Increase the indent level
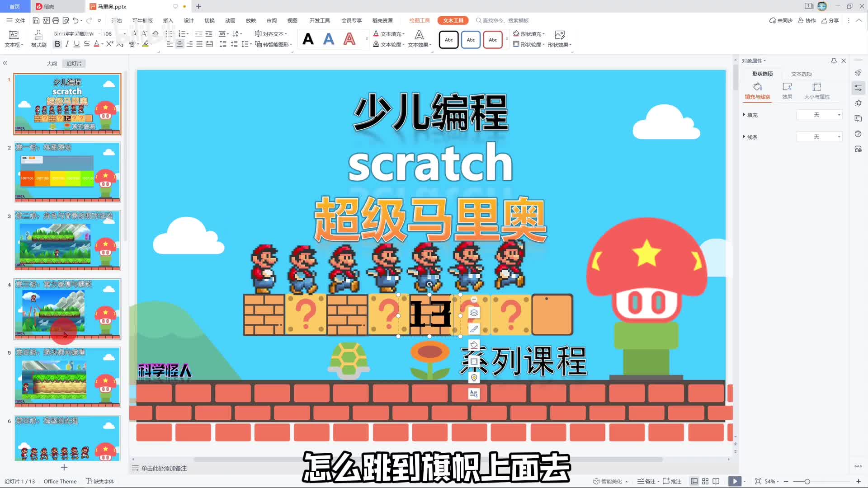868x488 pixels. pyautogui.click(x=208, y=34)
